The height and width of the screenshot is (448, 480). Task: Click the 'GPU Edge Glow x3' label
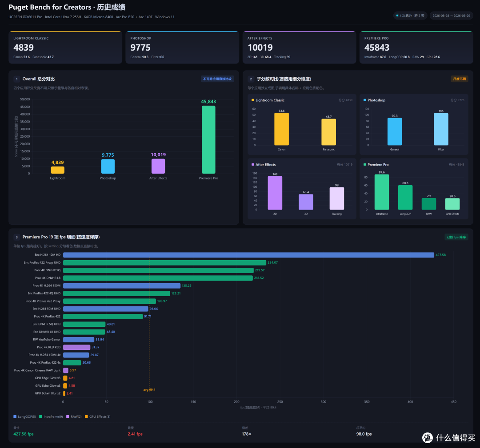coord(48,378)
